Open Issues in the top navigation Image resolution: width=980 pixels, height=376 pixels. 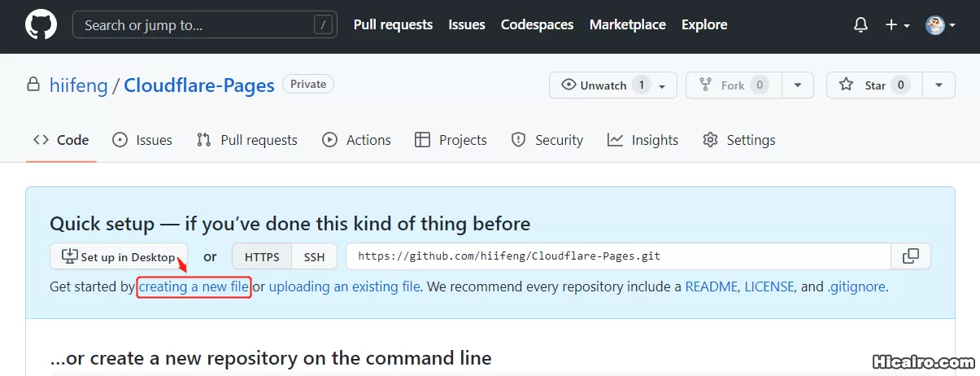pos(467,25)
